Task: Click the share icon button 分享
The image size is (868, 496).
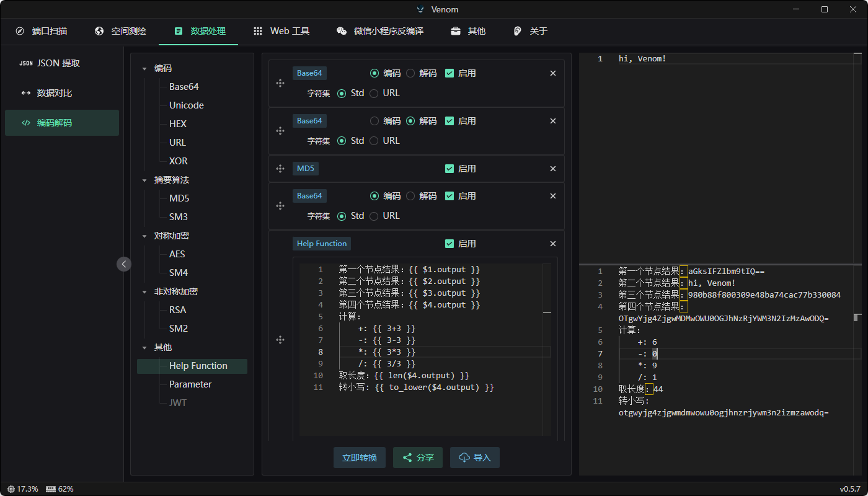Action: click(x=418, y=458)
